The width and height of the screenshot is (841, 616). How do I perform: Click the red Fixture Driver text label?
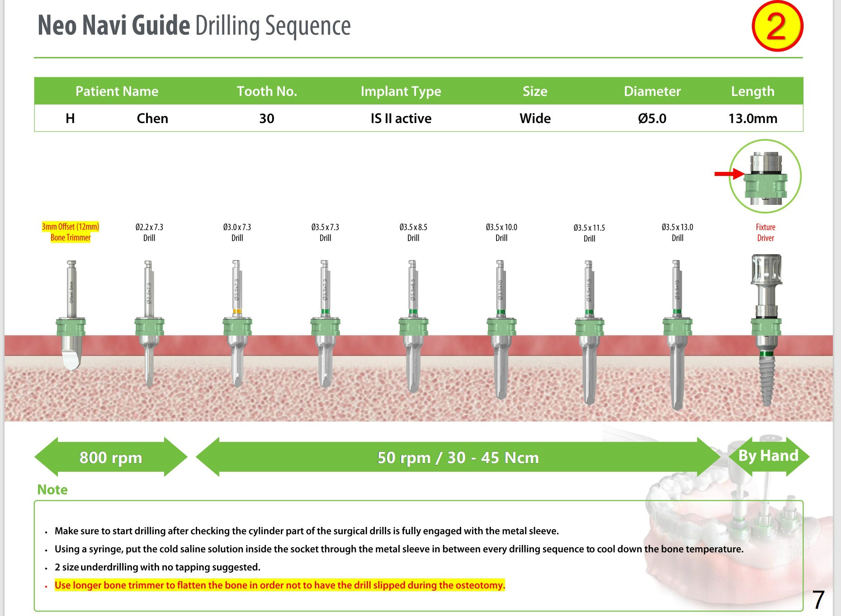[x=765, y=232]
